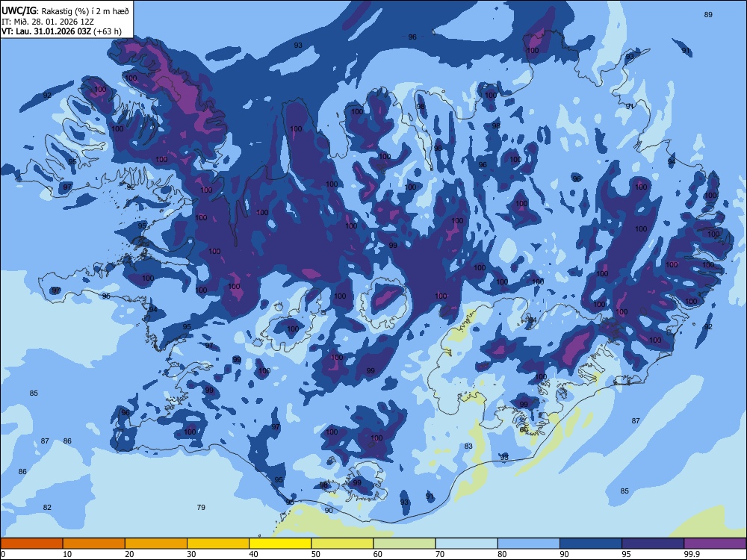
Task: Click the offshore humidity value '79'
Action: tap(201, 508)
